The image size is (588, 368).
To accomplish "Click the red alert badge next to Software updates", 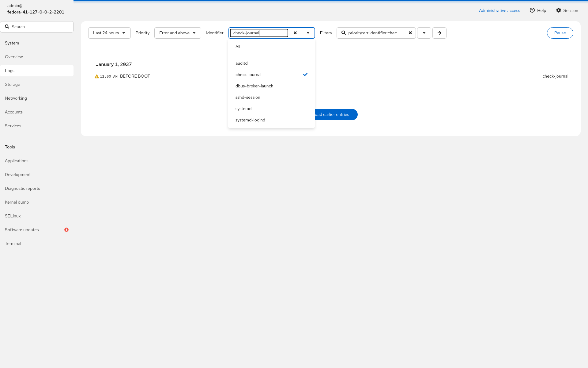I will tap(66, 230).
